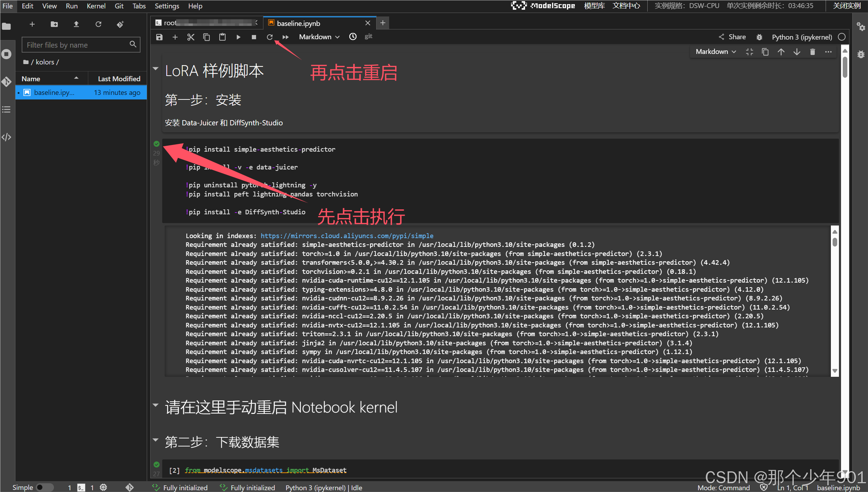The height and width of the screenshot is (492, 868).
Task: Open more cell actions ellipsis menu
Action: [828, 52]
